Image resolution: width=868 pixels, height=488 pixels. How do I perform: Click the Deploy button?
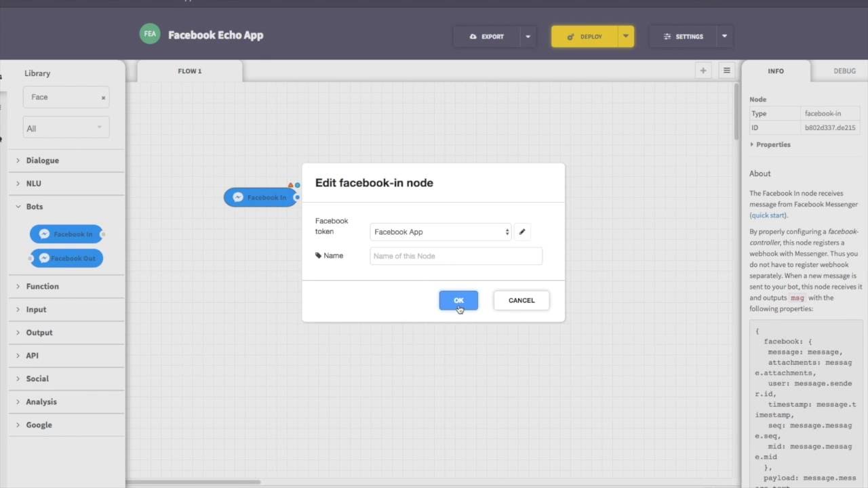[585, 37]
